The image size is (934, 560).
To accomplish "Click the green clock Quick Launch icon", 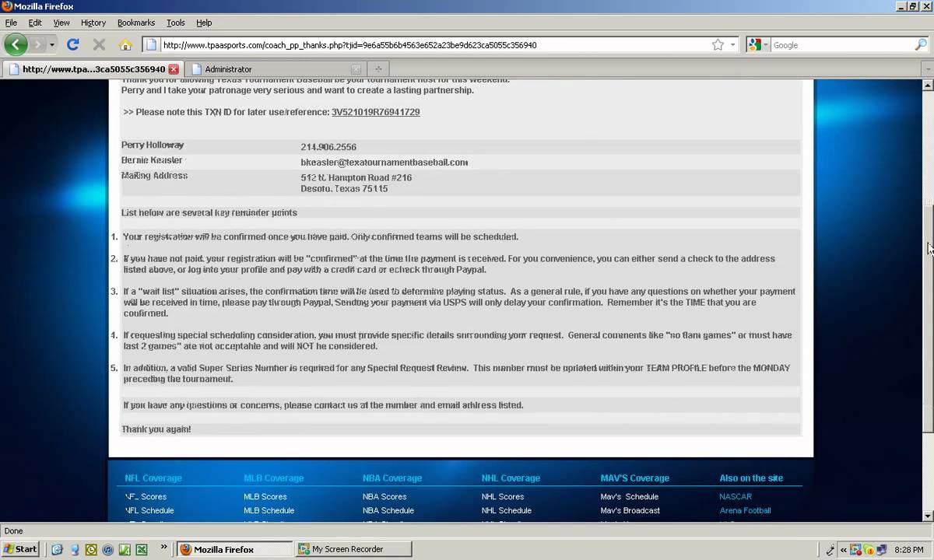I will [91, 549].
